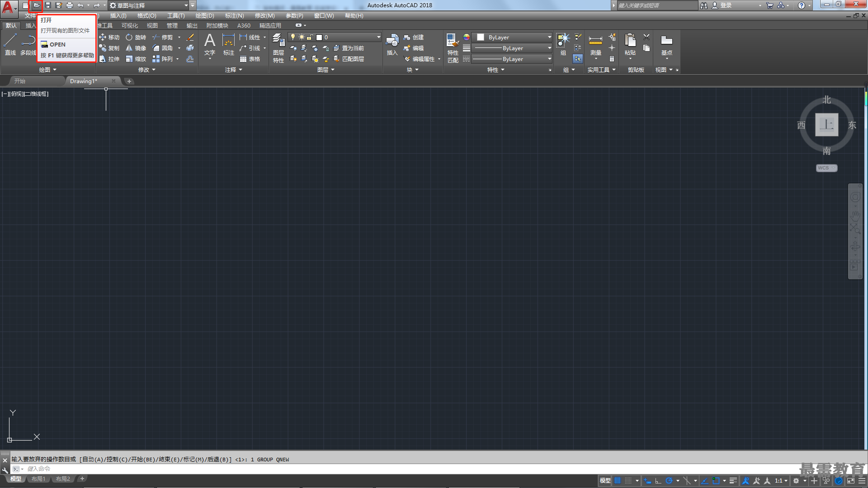Open the 绘图(D) menu
The width and height of the screenshot is (868, 488).
205,16
